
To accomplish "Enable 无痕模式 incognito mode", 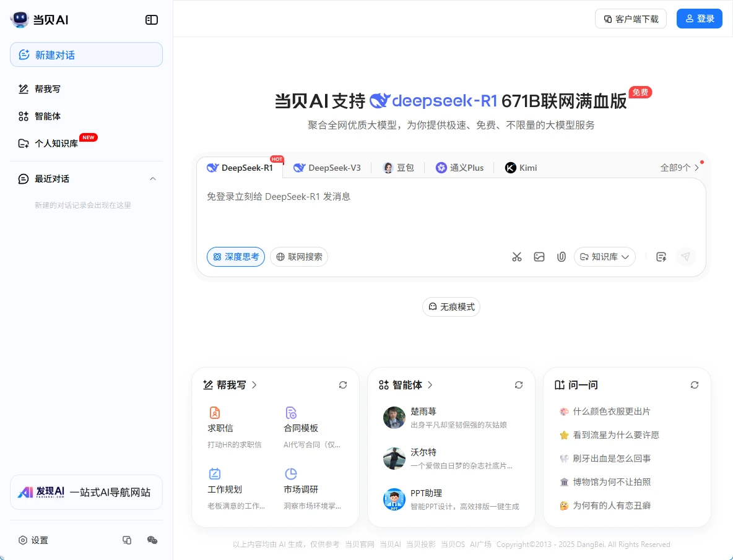I will (451, 307).
